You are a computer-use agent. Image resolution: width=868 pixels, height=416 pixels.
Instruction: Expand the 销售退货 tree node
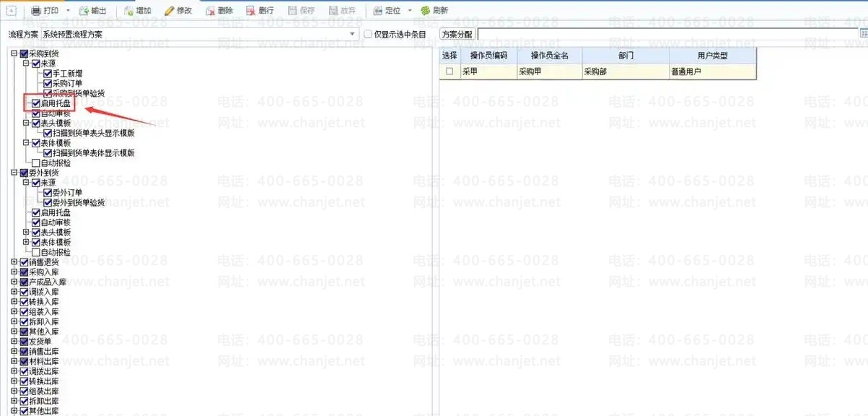point(14,262)
